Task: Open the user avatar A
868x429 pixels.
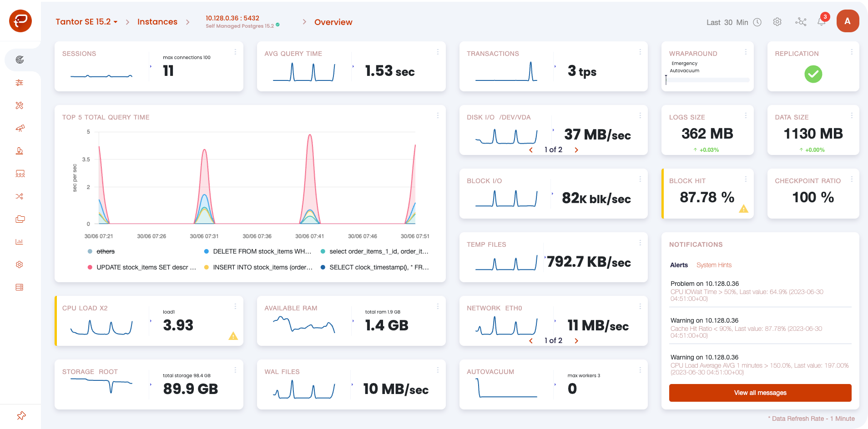Action: click(848, 21)
